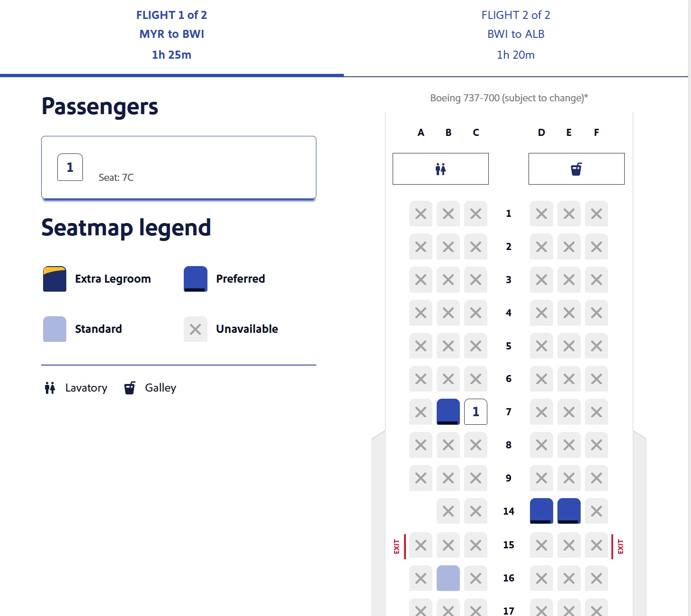This screenshot has height=616, width=691.
Task: Select passenger 1 card with seat 7C
Action: coord(179,167)
